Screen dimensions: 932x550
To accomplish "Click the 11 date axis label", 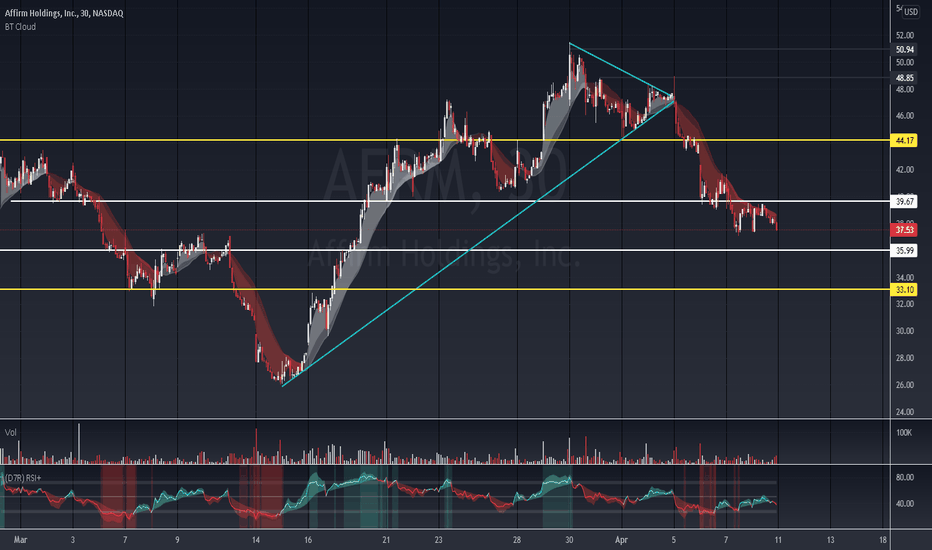I will tap(778, 540).
